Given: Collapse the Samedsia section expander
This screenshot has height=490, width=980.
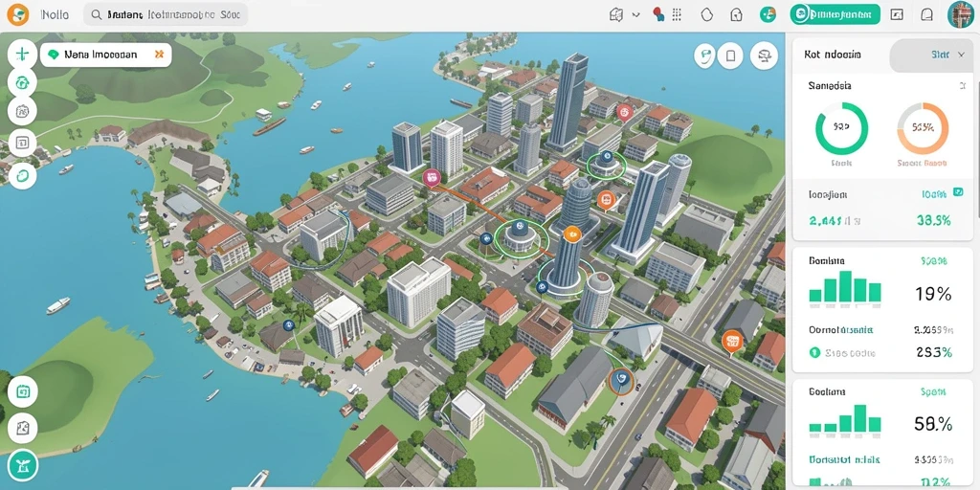Looking at the screenshot, I should pos(963,85).
